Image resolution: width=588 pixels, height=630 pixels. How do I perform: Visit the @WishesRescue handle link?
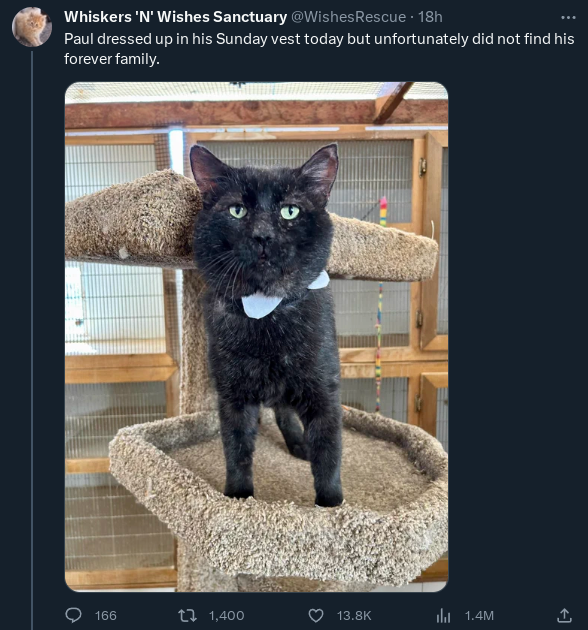tap(348, 17)
